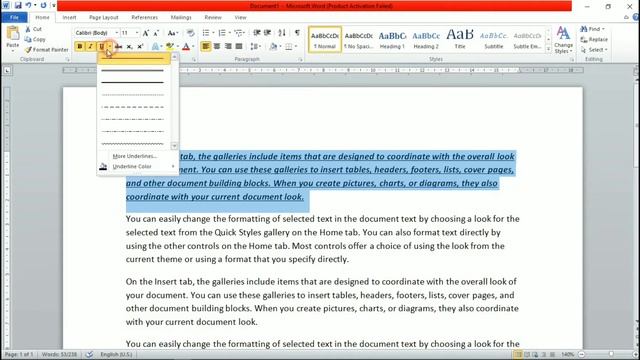The image size is (640, 360).
Task: Click the Text Effects glowing A icon
Action: click(156, 47)
